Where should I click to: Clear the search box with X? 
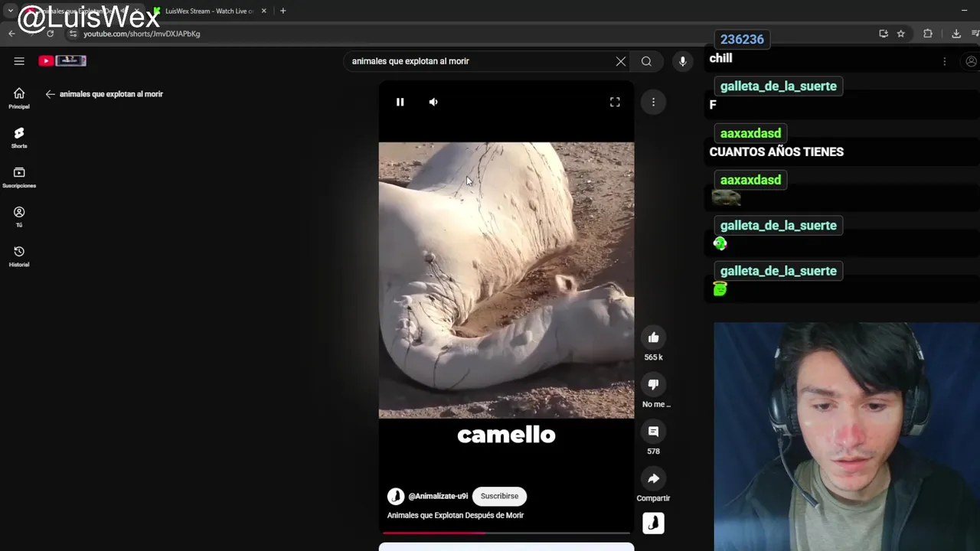coord(621,61)
